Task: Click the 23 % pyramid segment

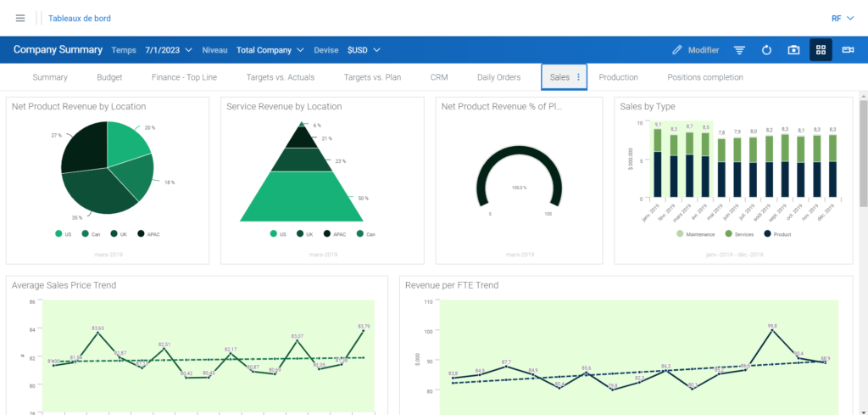Action: point(303,160)
